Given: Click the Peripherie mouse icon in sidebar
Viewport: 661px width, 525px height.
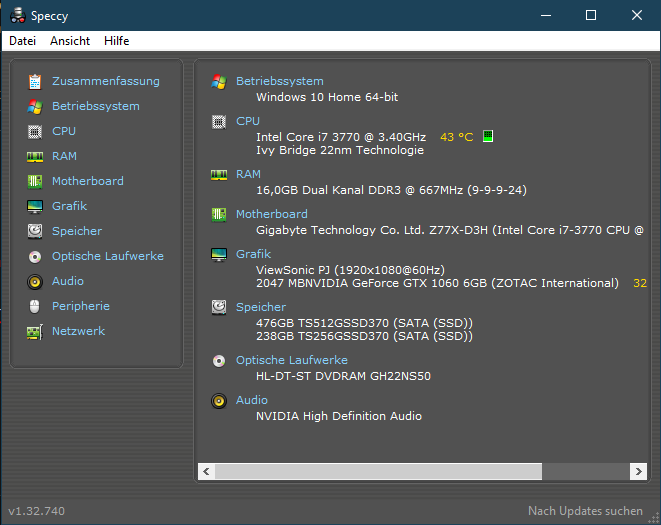Looking at the screenshot, I should (x=35, y=307).
